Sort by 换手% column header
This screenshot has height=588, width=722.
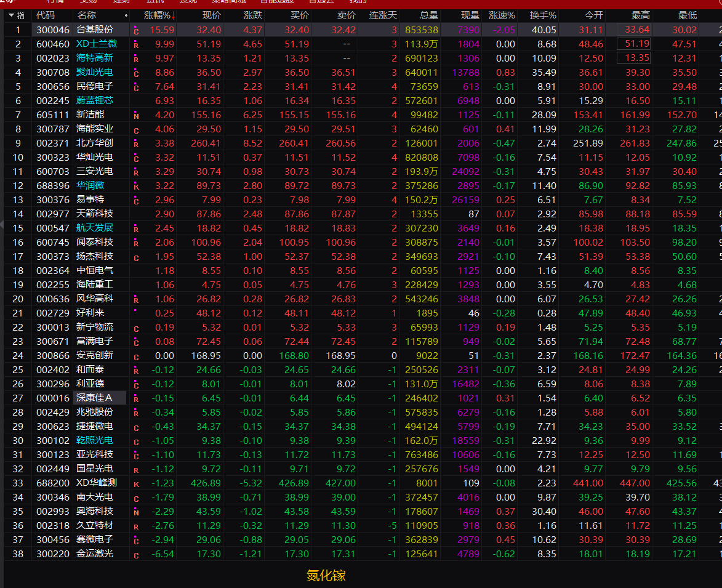click(x=543, y=15)
